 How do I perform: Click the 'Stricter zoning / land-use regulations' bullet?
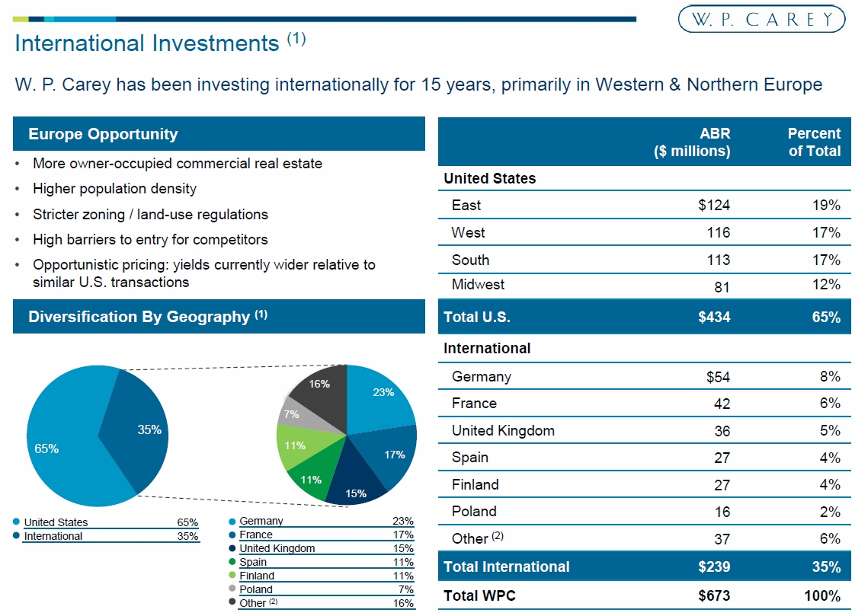click(x=150, y=214)
